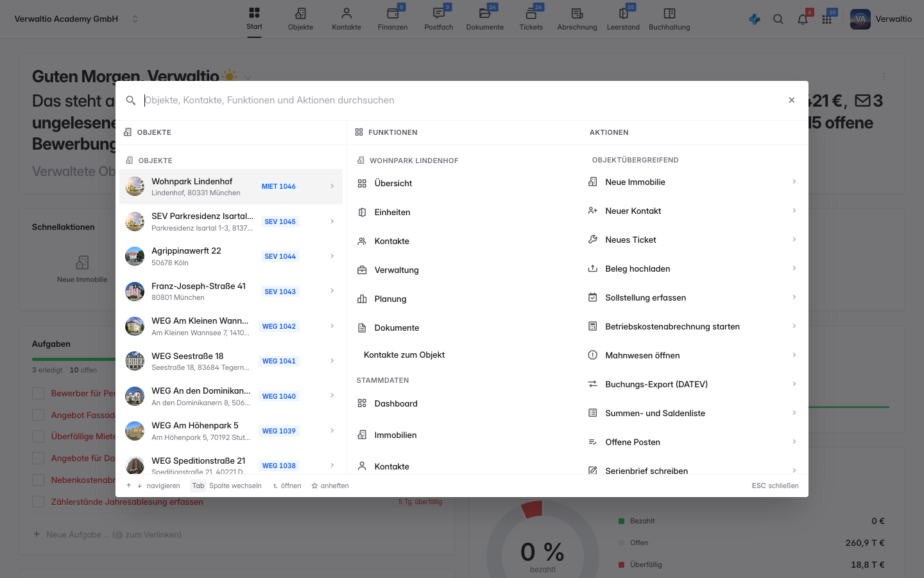
Task: Click the chevron on the WEG Seestraße 18 row
Action: coord(332,361)
